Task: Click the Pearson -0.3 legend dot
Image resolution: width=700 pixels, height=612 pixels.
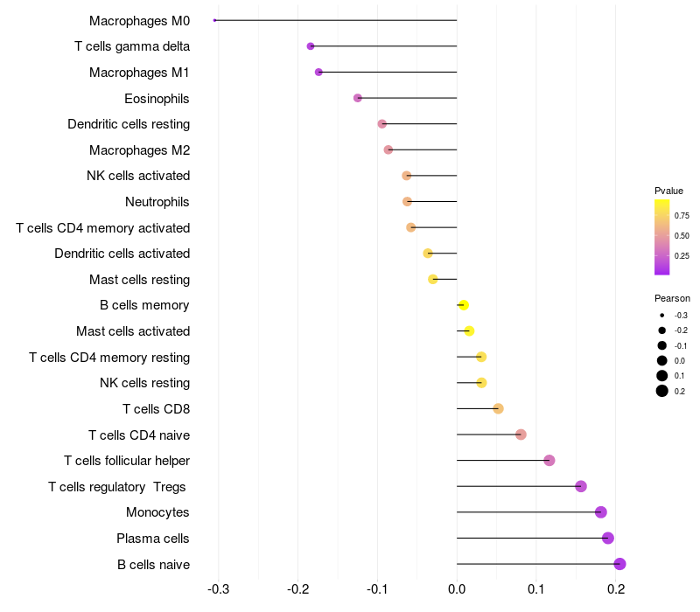Action: (662, 316)
